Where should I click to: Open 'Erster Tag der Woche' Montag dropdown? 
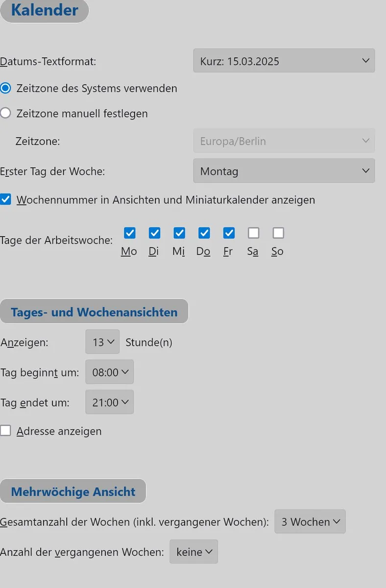[x=284, y=171]
